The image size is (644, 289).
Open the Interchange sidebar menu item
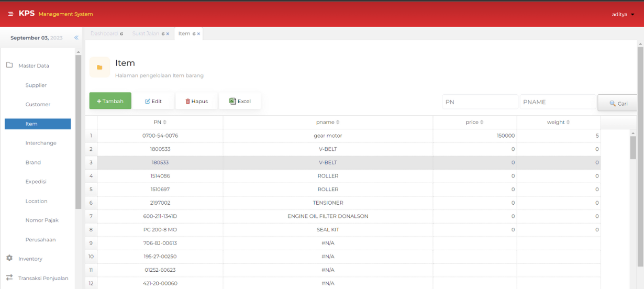(x=41, y=143)
